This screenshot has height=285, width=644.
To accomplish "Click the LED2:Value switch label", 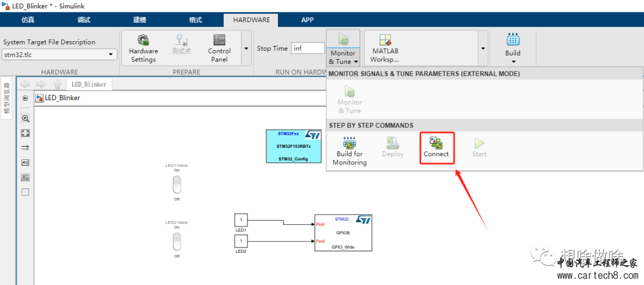I will pyautogui.click(x=177, y=222).
